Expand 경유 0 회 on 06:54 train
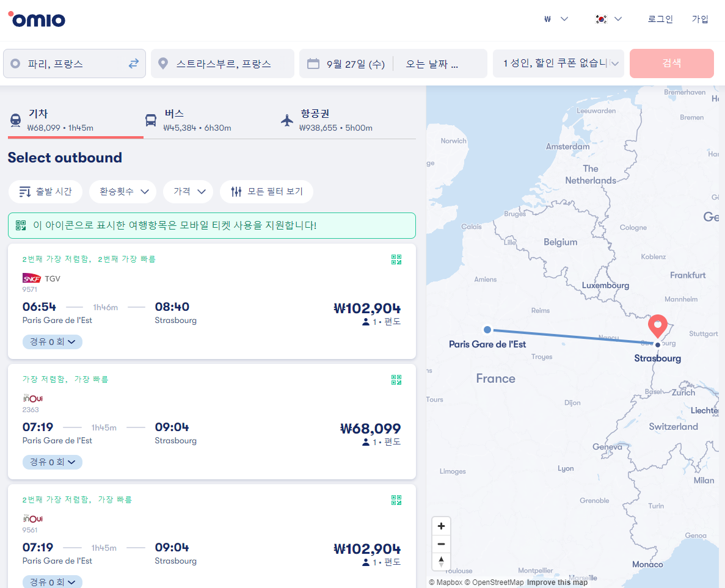 coord(53,341)
